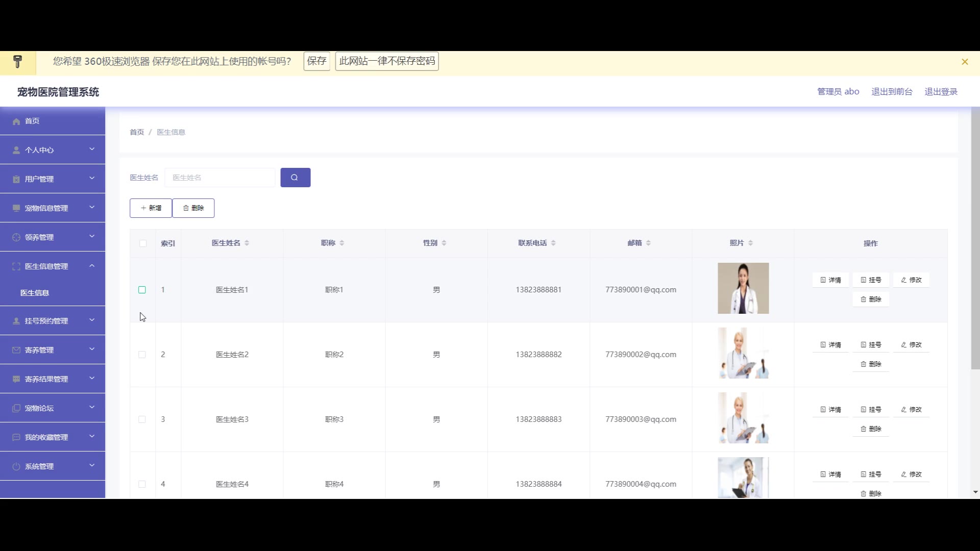Click 首页 in the breadcrumb
This screenshot has height=551, width=980.
137,132
